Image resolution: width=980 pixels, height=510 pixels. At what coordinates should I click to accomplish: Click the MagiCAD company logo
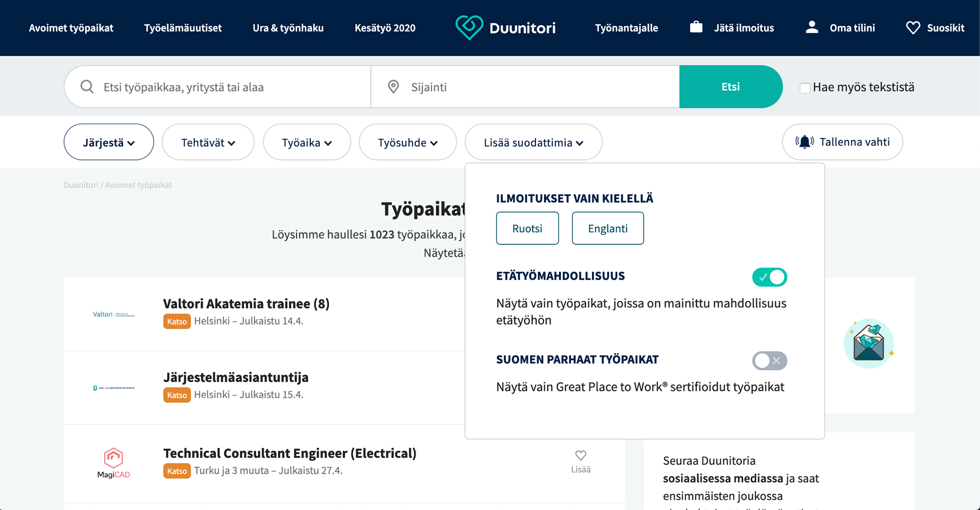(113, 463)
